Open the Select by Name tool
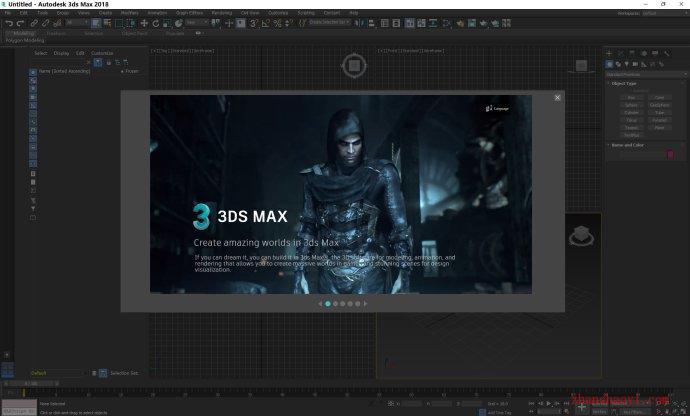This screenshot has height=416, width=690. pos(107,23)
